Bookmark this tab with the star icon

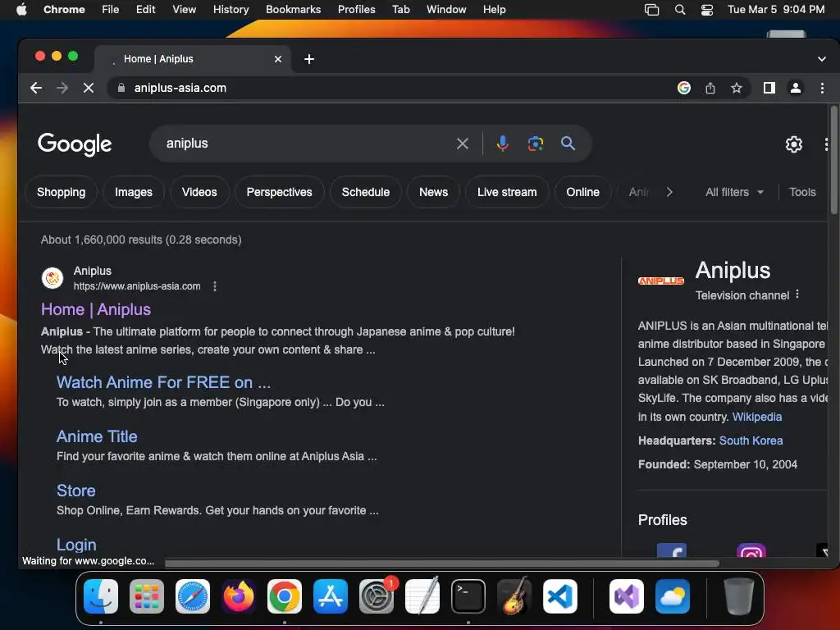(x=737, y=88)
